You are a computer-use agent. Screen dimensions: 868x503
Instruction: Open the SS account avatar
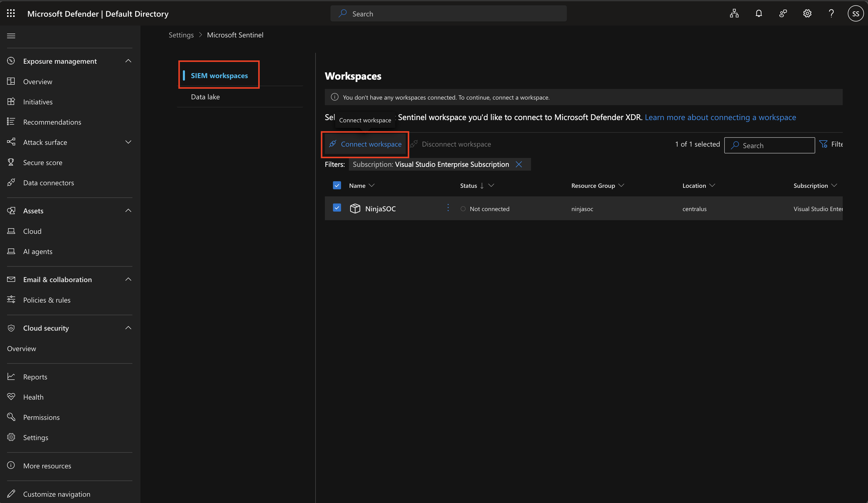click(x=856, y=13)
